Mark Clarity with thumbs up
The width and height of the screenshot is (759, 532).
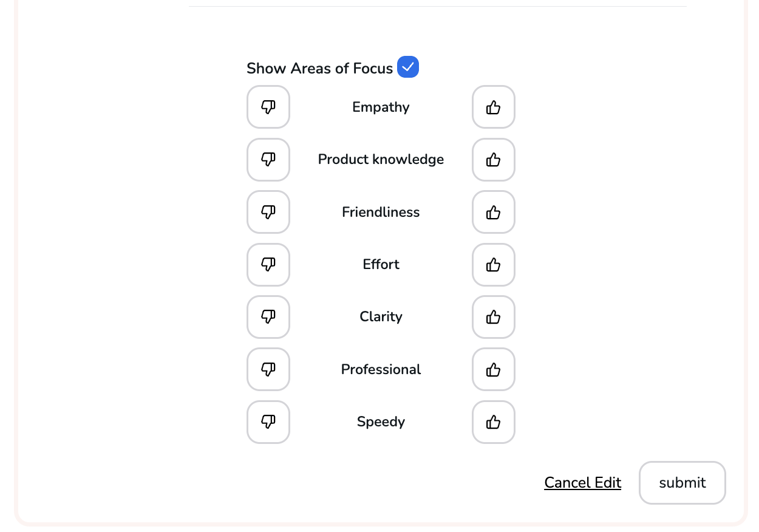(x=494, y=317)
